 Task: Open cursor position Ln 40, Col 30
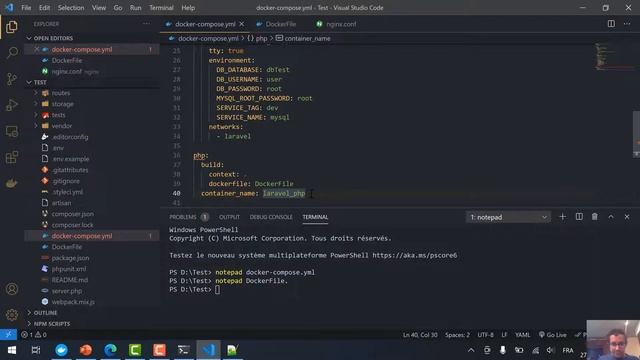pos(420,335)
